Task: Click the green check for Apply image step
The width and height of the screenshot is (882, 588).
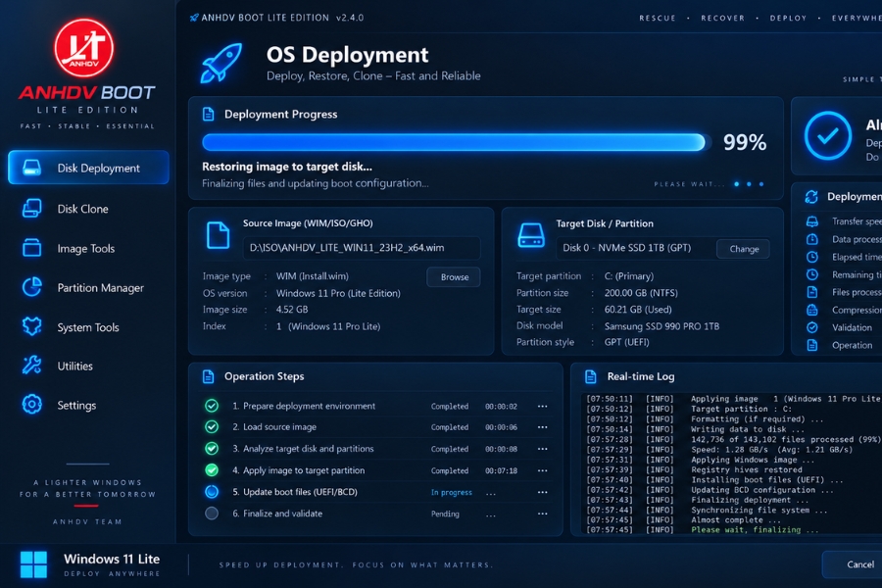Action: click(x=212, y=469)
